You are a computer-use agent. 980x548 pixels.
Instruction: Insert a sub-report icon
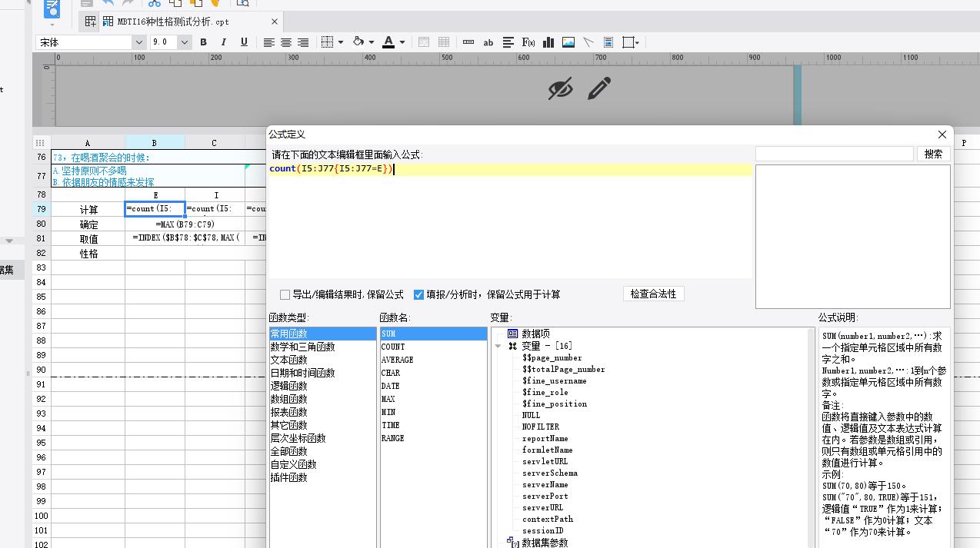coord(608,42)
